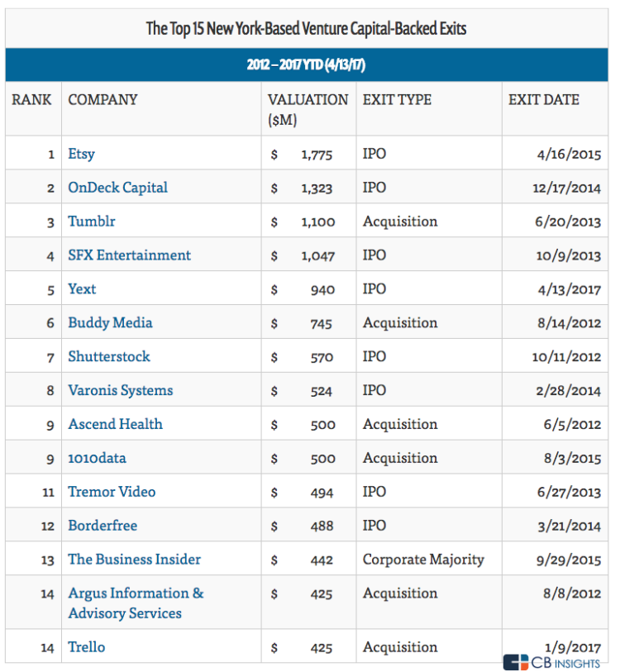The width and height of the screenshot is (620, 672).
Task: Click The Business Insider link
Action: tap(134, 560)
